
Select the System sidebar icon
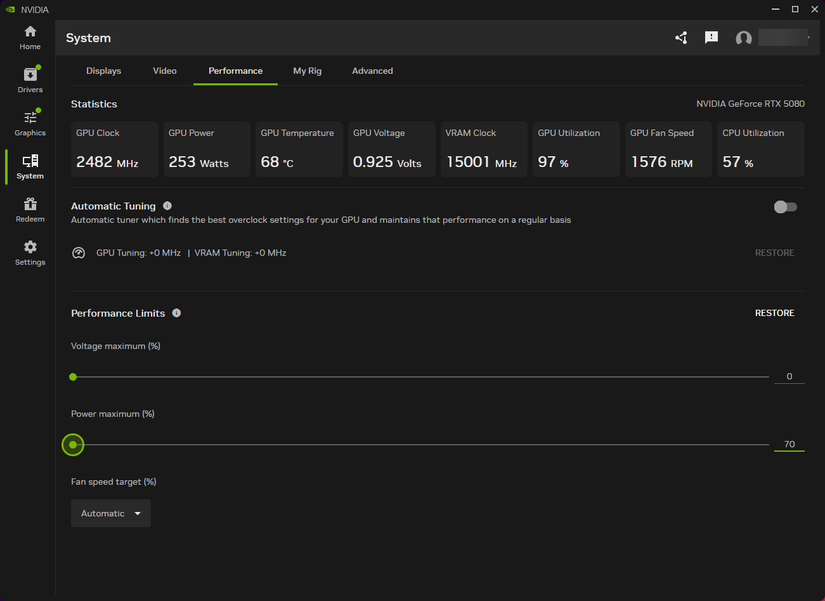(30, 166)
